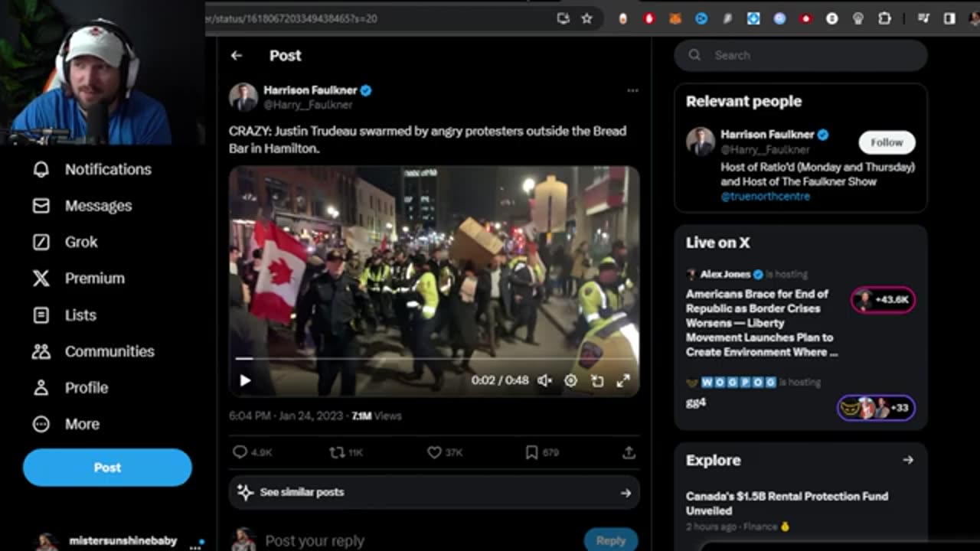Expand the video to fullscreen

[623, 380]
